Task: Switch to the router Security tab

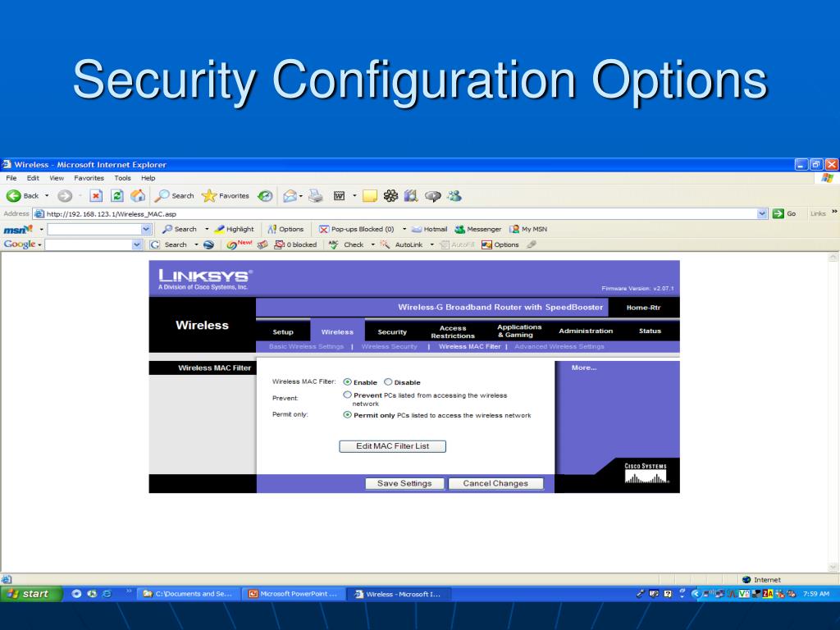Action: coord(392,331)
